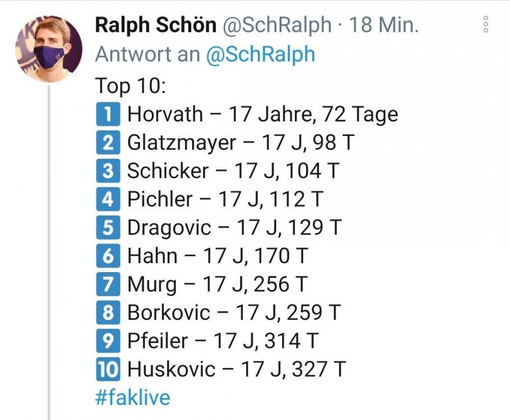This screenshot has width=510, height=420.
Task: Open Ralph Schön's profile picture
Action: (49, 48)
